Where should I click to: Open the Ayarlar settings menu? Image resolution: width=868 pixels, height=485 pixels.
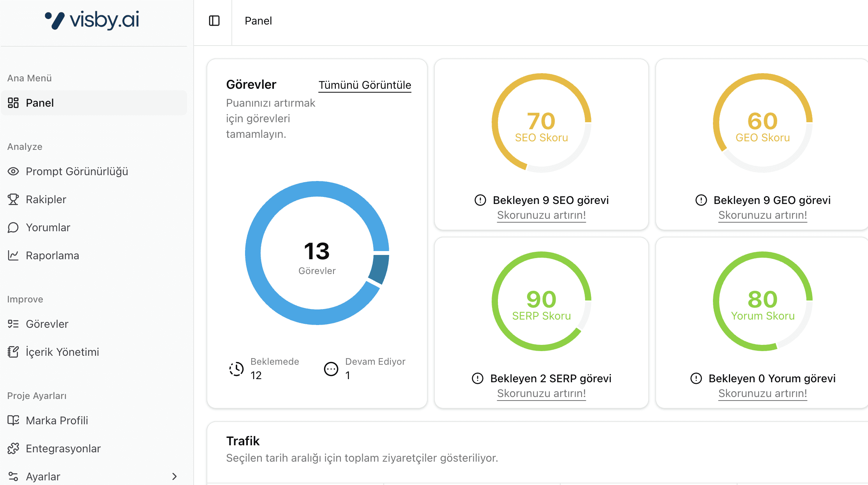[x=43, y=476]
